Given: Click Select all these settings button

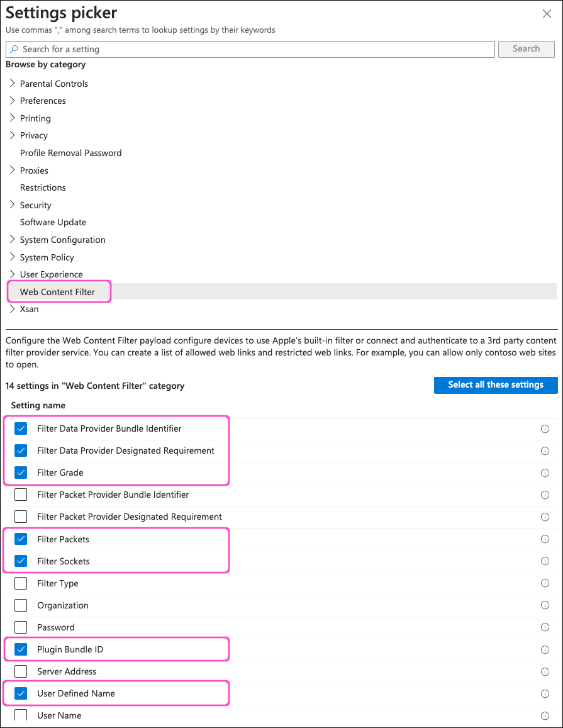Looking at the screenshot, I should tap(495, 385).
